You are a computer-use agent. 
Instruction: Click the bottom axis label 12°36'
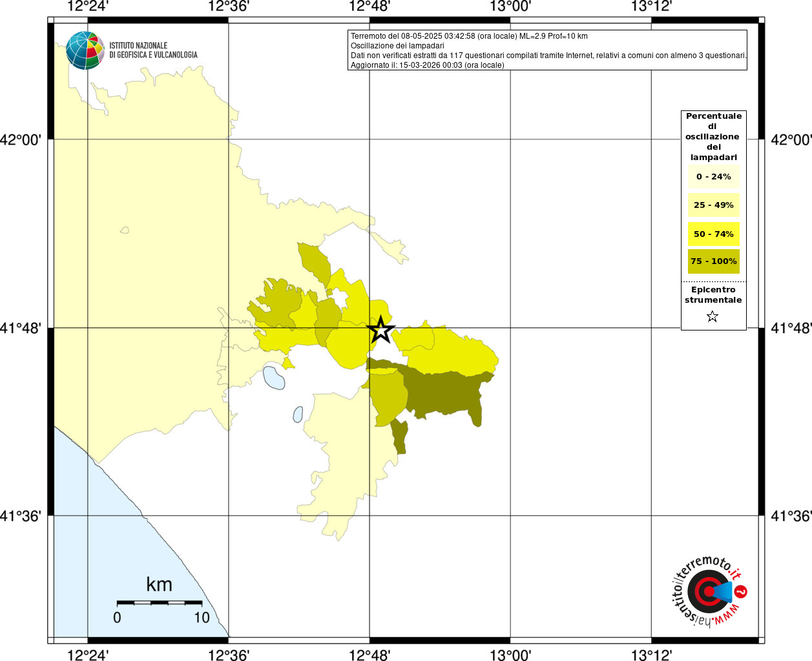tap(229, 655)
